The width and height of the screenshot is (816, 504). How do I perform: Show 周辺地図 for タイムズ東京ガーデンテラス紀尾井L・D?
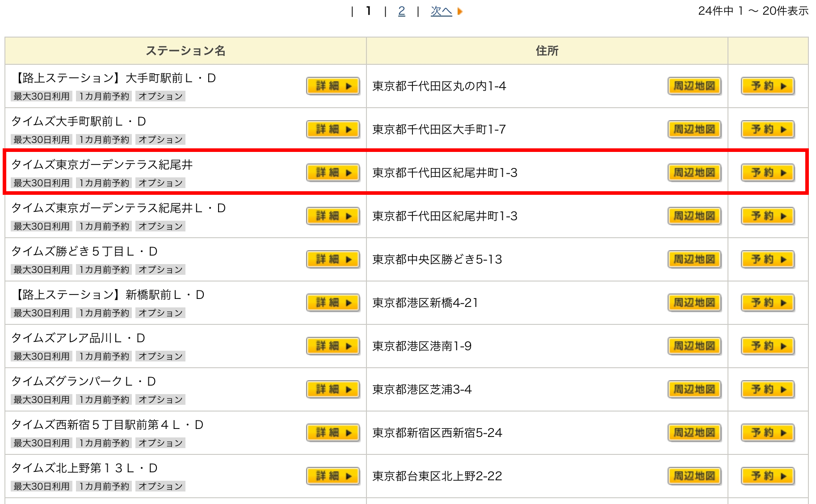point(694,216)
